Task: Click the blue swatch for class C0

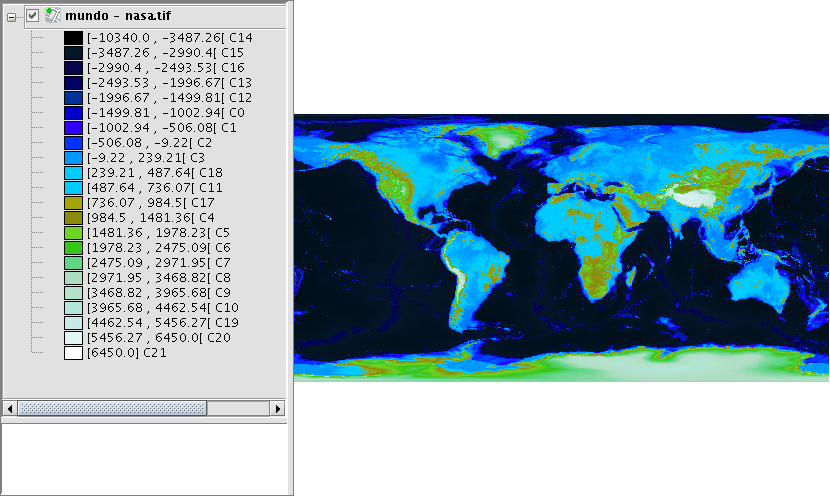Action: tap(74, 113)
